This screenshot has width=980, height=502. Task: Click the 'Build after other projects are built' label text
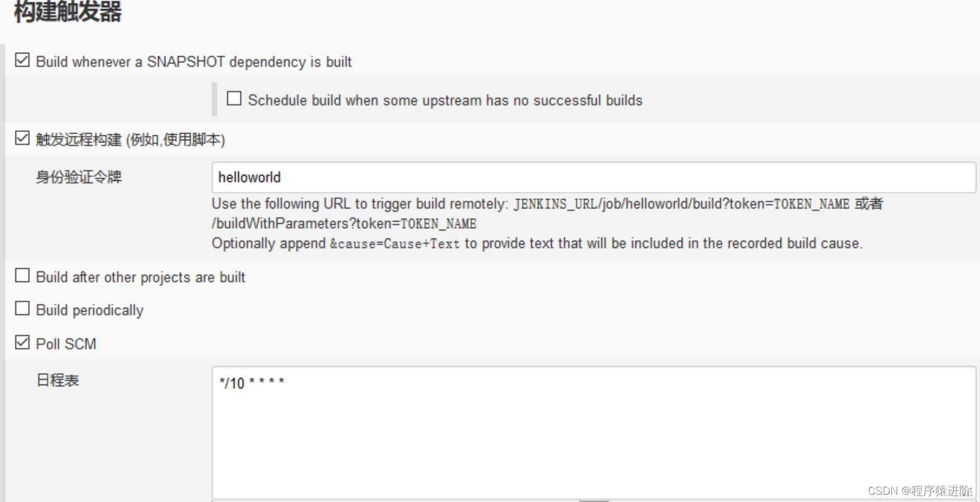(x=141, y=277)
